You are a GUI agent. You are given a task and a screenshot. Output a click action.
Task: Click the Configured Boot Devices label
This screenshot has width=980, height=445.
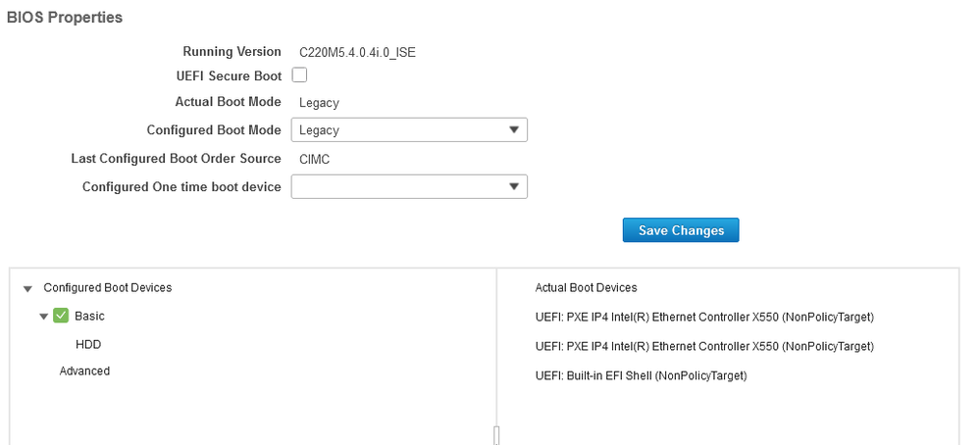[108, 288]
